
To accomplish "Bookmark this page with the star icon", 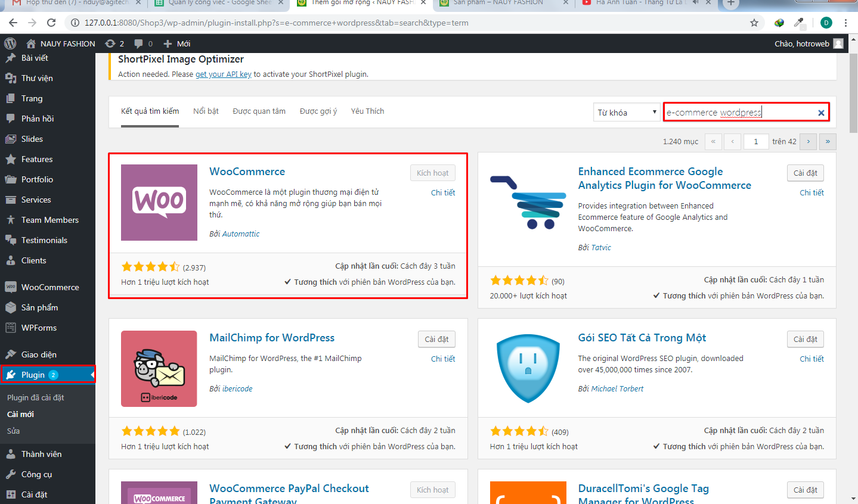I will click(754, 23).
